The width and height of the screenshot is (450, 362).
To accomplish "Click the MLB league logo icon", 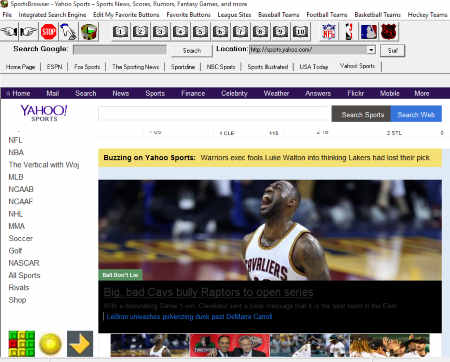I will coord(369,32).
